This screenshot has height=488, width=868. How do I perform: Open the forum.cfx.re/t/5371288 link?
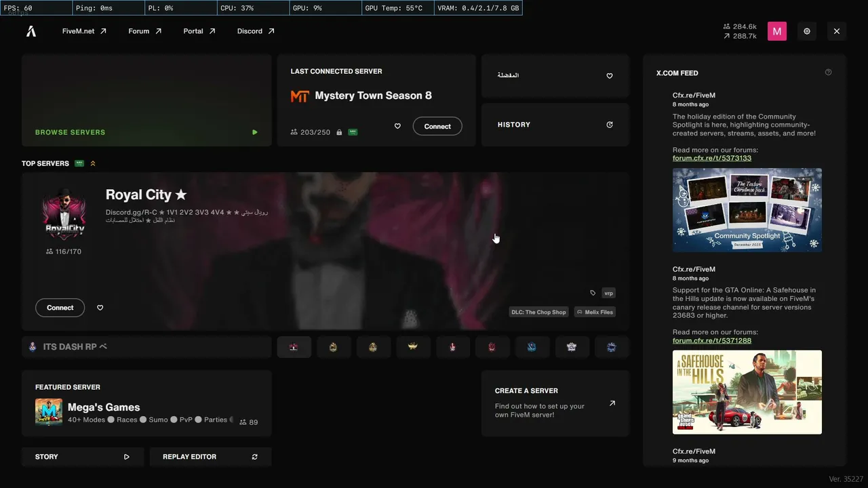pos(712,340)
